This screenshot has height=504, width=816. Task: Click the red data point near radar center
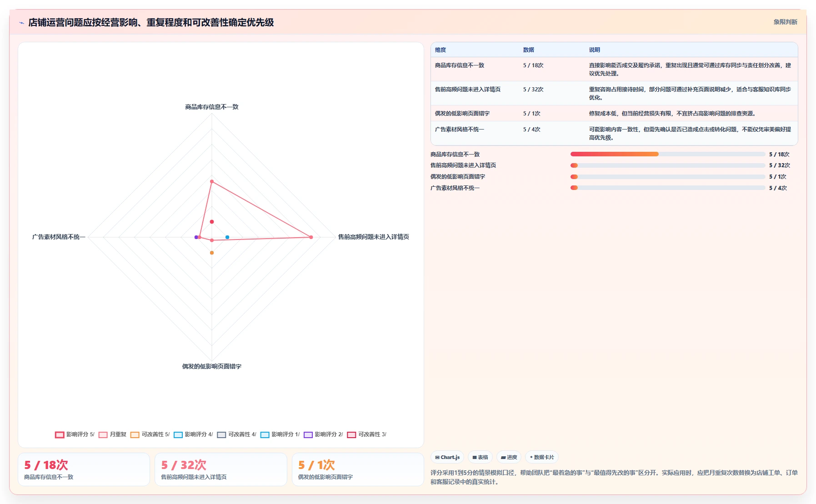(x=212, y=222)
